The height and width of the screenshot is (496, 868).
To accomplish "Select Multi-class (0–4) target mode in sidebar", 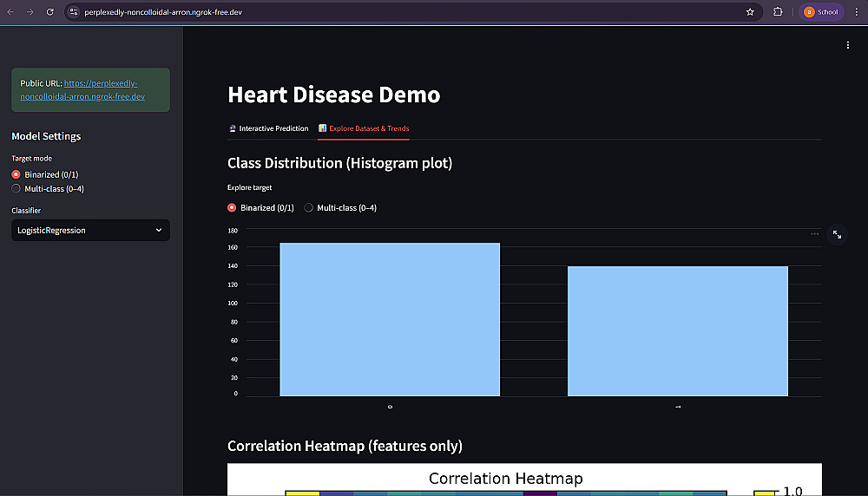I will (16, 188).
